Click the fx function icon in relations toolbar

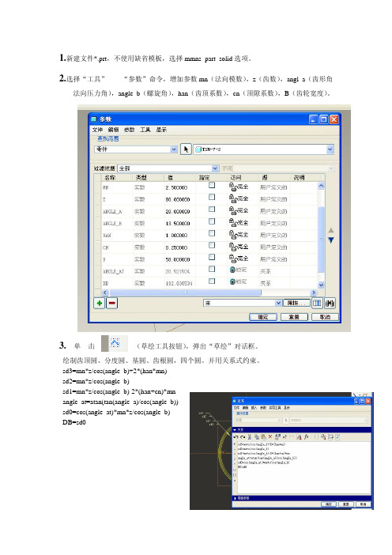pos(306,437)
